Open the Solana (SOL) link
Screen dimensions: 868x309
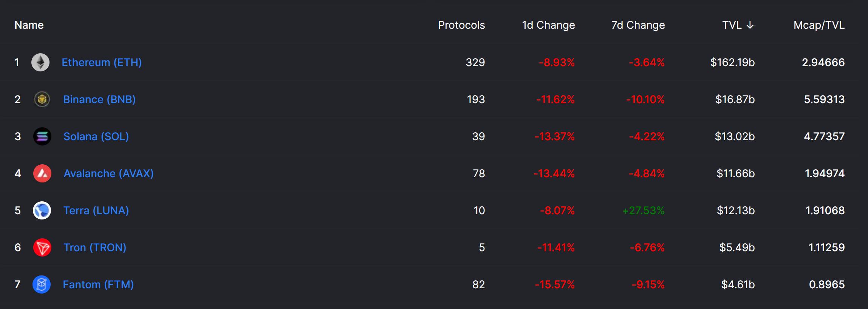click(96, 136)
